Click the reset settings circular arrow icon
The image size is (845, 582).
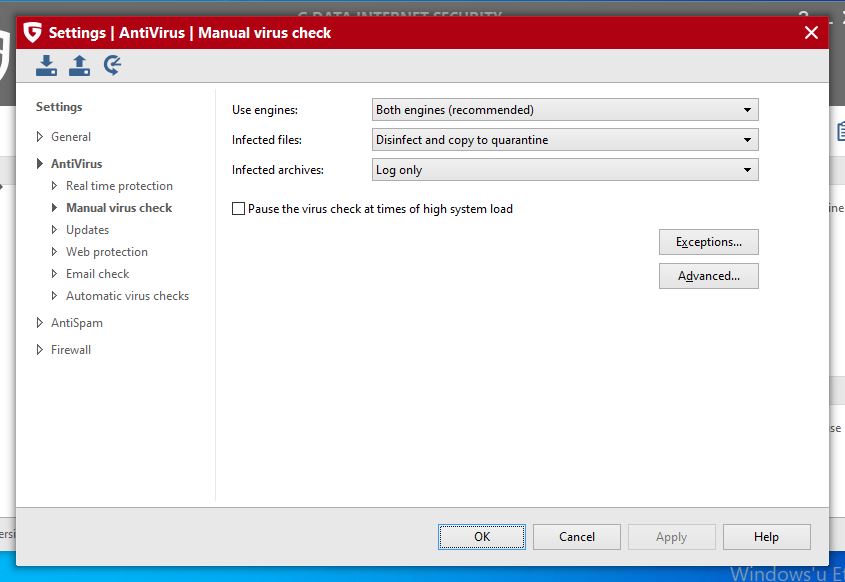[112, 65]
